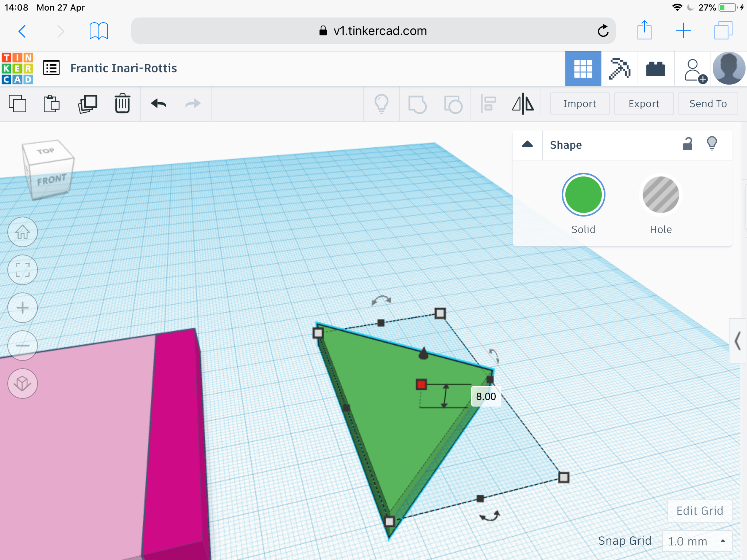Fit all in view icon

pyautogui.click(x=23, y=270)
